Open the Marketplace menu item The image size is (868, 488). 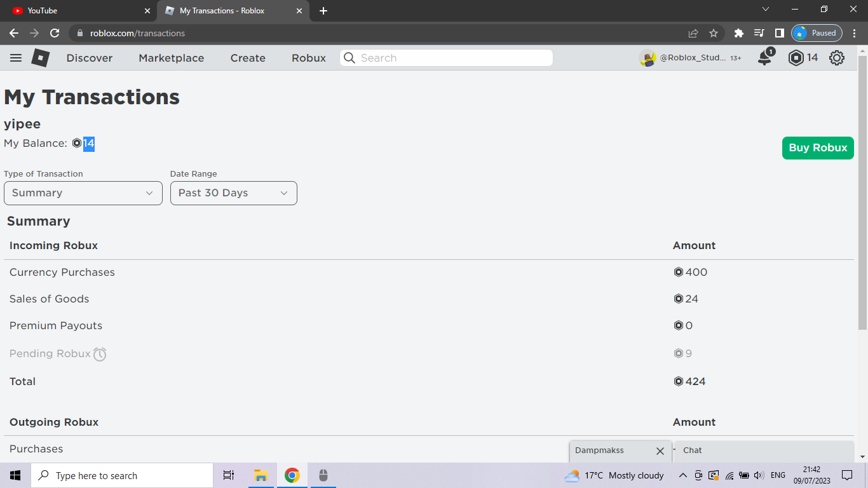(172, 58)
